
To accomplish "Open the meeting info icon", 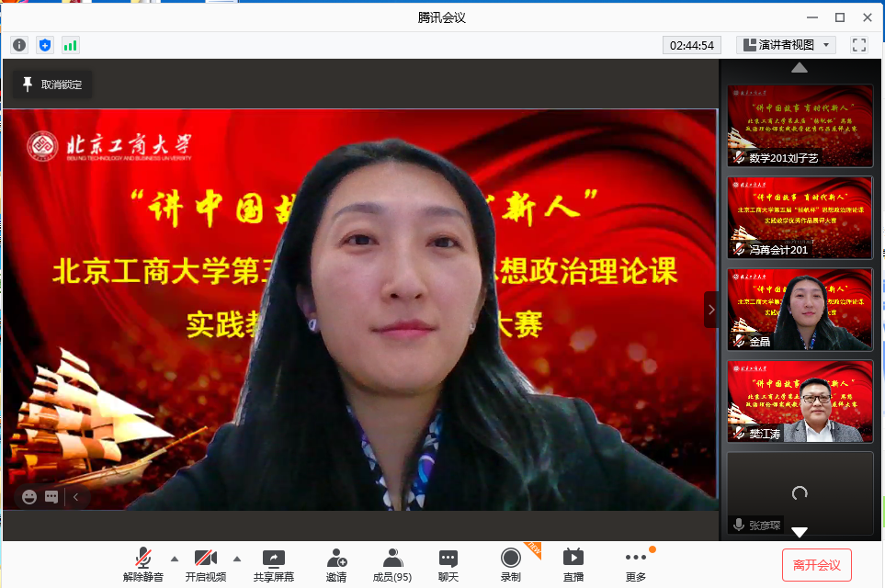I will (x=19, y=45).
